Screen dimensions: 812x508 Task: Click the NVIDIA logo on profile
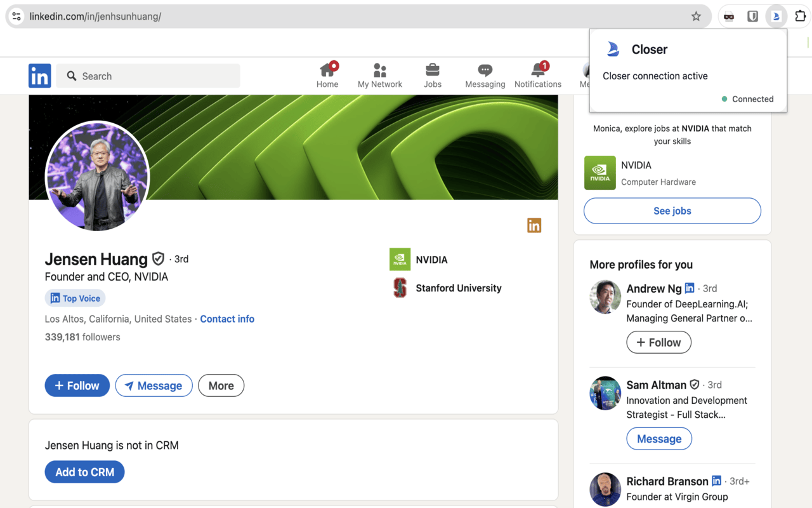pyautogui.click(x=400, y=259)
